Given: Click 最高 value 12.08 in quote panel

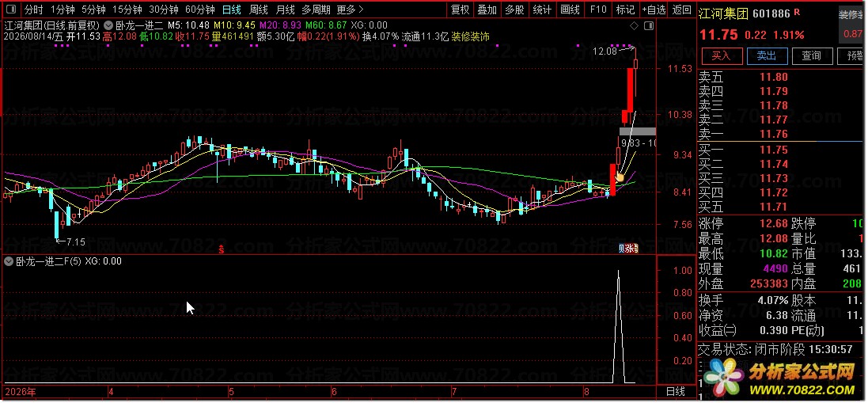Looking at the screenshot, I should pos(773,238).
